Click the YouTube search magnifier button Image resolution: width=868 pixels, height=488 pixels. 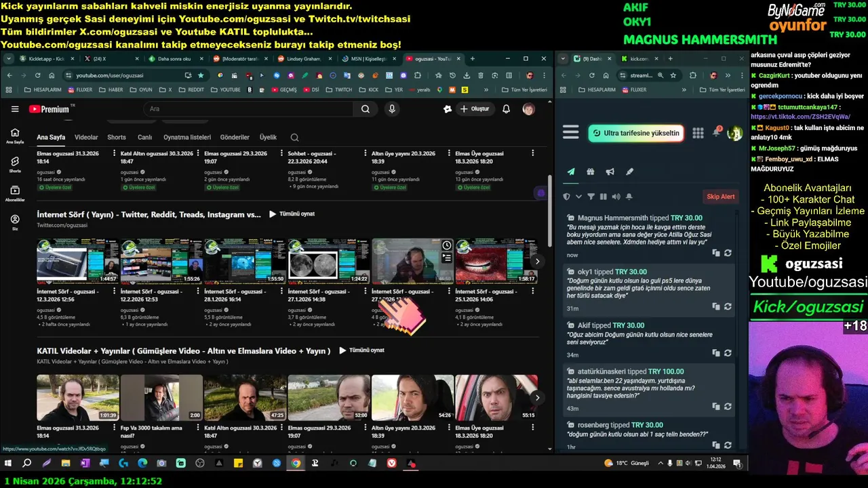366,108
